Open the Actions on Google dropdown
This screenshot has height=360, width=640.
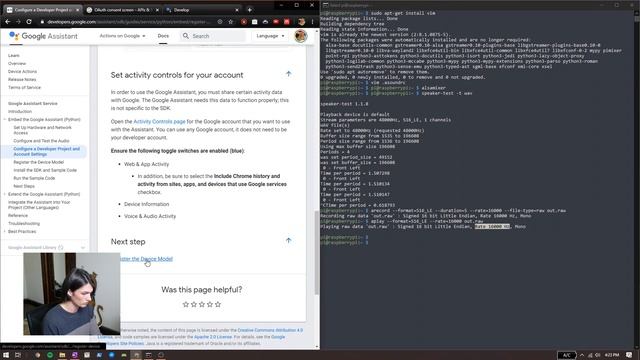pos(122,36)
